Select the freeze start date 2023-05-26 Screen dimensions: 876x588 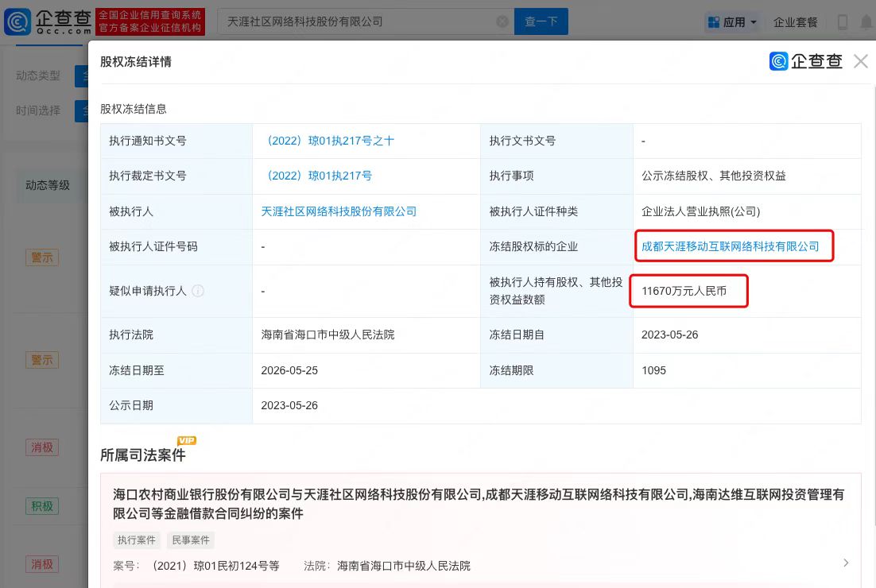670,335
